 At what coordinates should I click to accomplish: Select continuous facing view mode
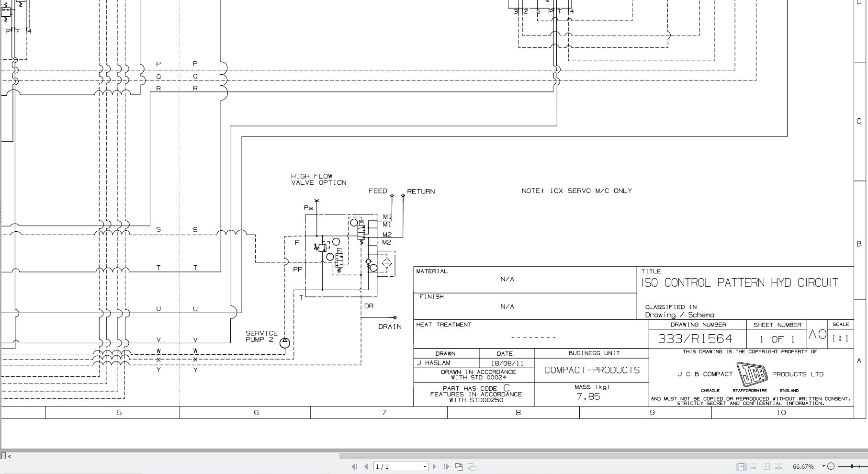[x=779, y=466]
